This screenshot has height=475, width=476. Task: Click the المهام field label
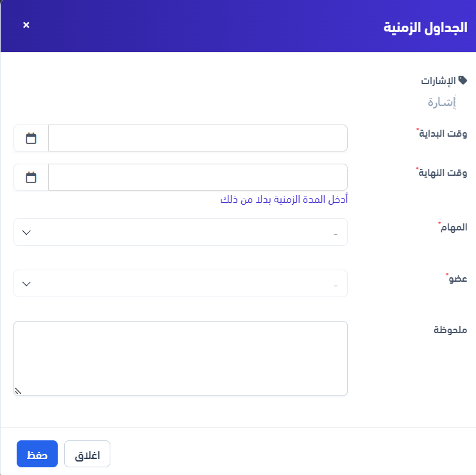[453, 227]
